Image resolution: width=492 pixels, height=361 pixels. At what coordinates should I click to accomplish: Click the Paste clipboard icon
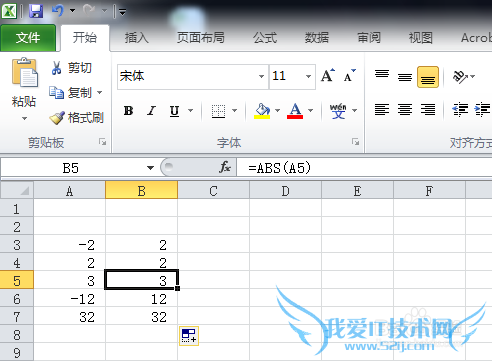tap(25, 73)
